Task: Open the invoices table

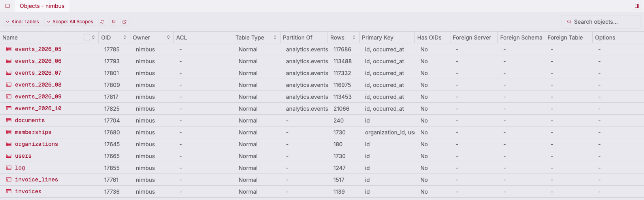Action: (28, 192)
